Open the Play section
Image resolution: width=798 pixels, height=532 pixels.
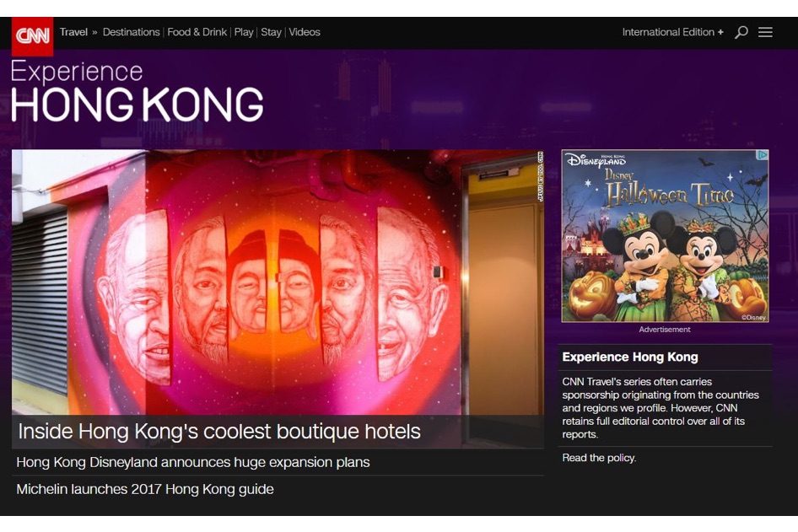pos(243,32)
